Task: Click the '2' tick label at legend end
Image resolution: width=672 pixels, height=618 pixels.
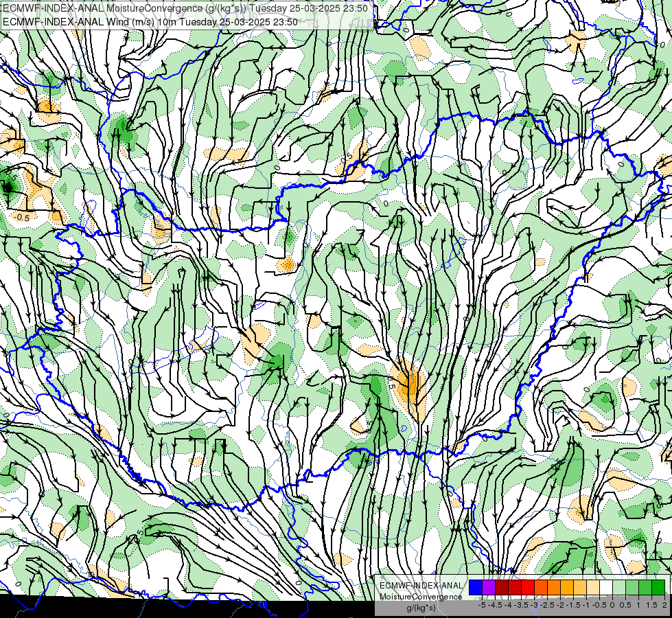Action: tap(664, 605)
